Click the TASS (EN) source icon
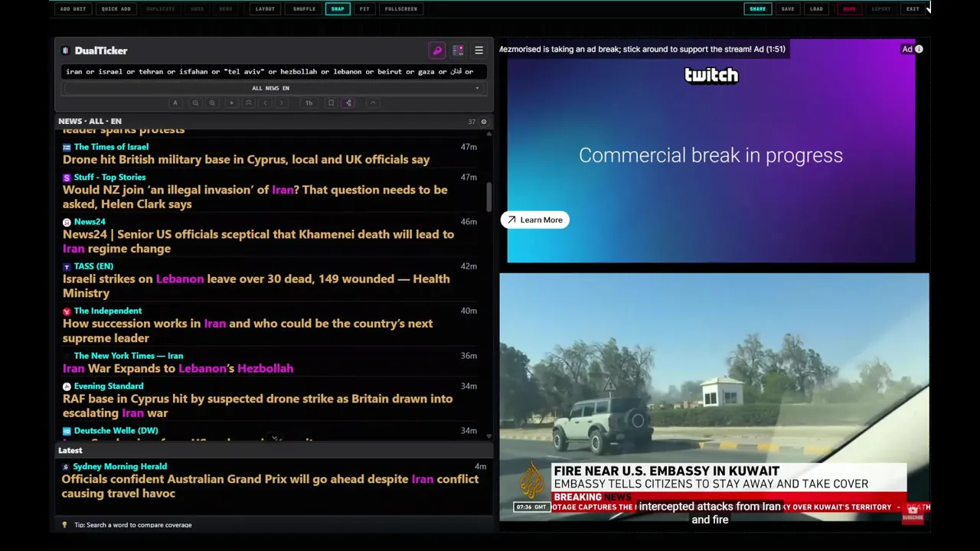Screen dimensions: 980x551 67,266
